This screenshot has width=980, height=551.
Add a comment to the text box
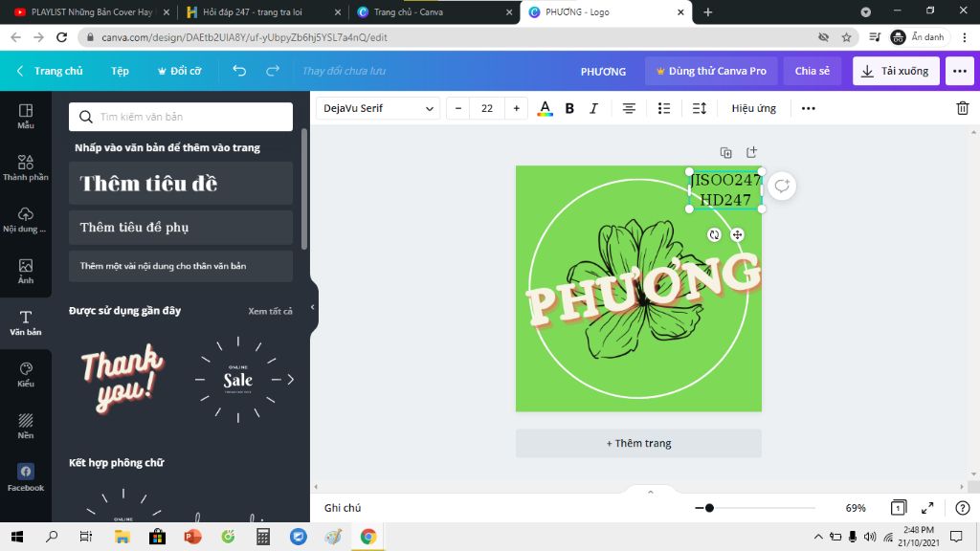click(x=782, y=187)
